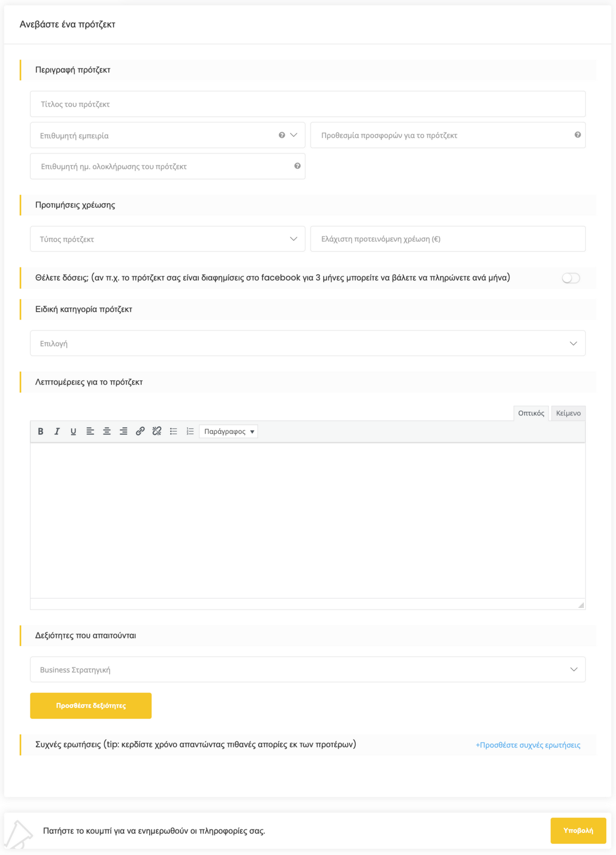
Task: Click the +Προσθέστε συχνές ερωτήσεις link
Action: click(528, 745)
